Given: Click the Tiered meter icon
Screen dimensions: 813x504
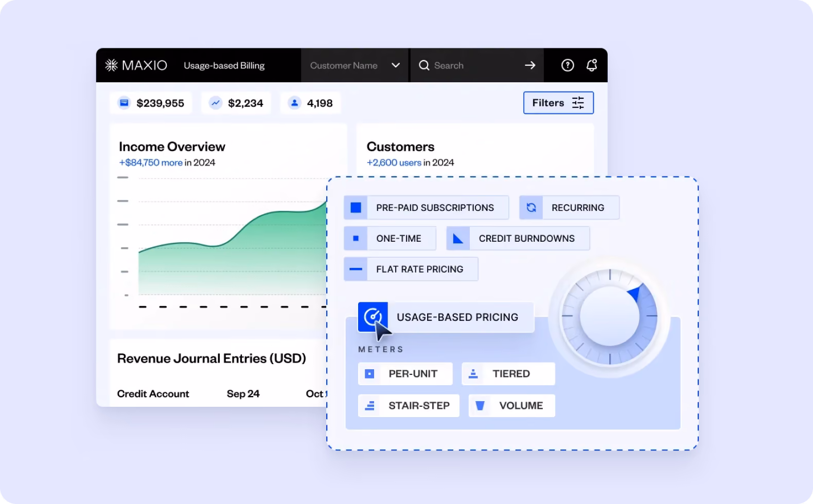Looking at the screenshot, I should coord(473,374).
